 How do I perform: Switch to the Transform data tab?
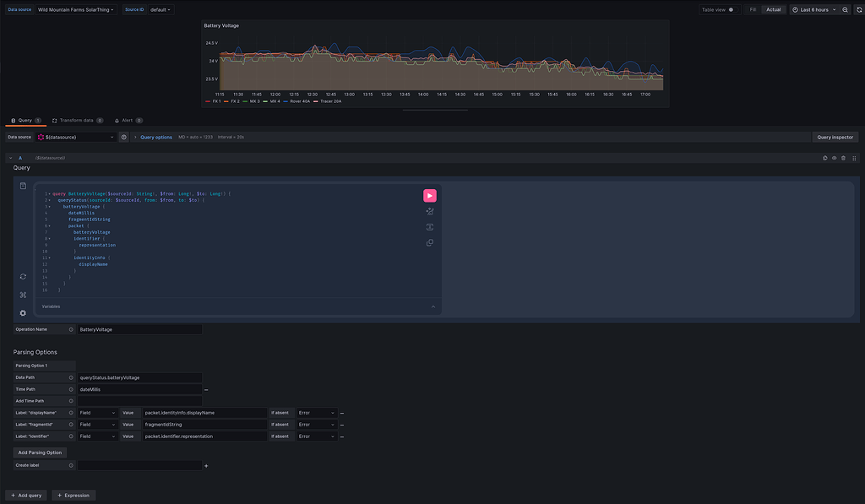coord(74,120)
